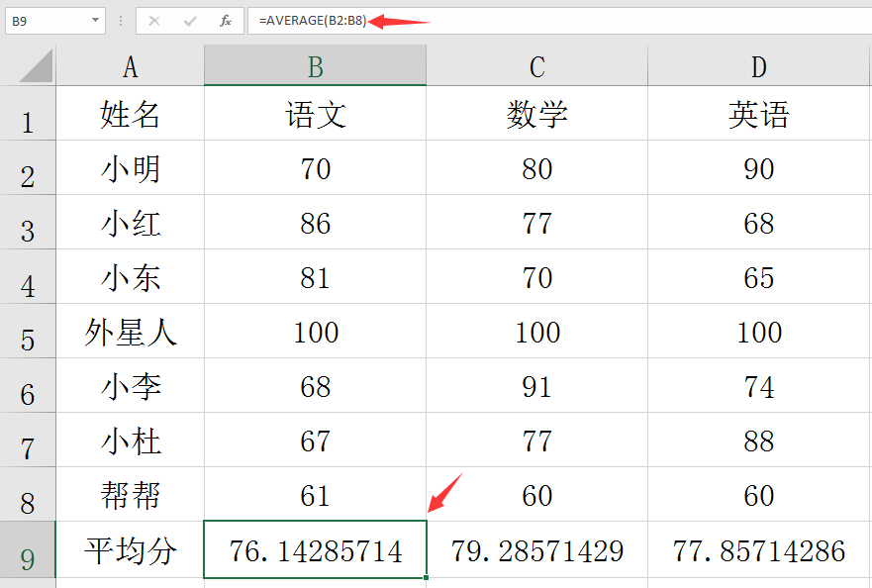This screenshot has height=588, width=872.
Task: Click the fill handle of cell B9
Action: point(426,577)
